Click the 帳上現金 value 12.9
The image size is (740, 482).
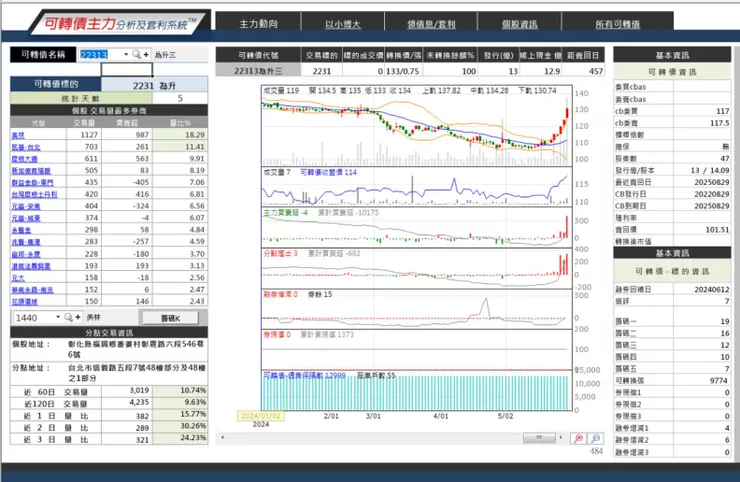[x=541, y=71]
